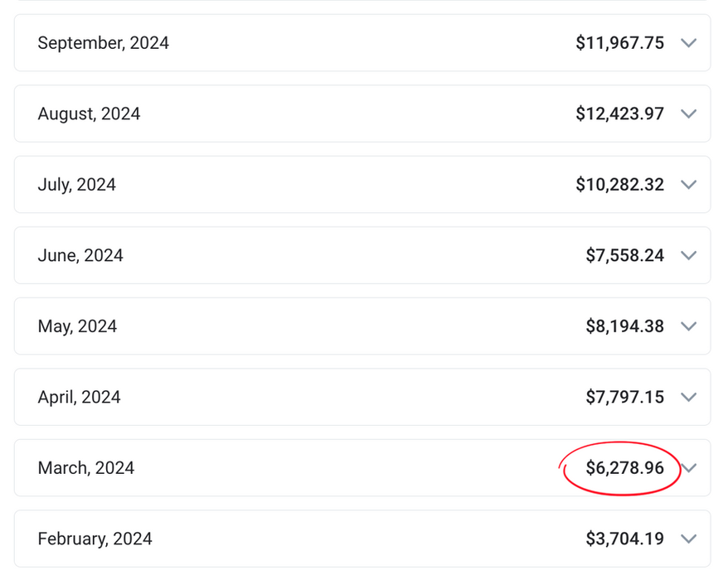This screenshot has height=580, width=728.
Task: Expand the March, 2024 chevron
Action: pyautogui.click(x=689, y=468)
